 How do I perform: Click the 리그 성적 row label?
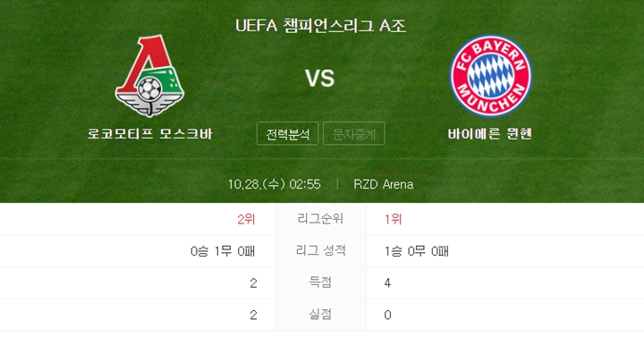[320, 250]
